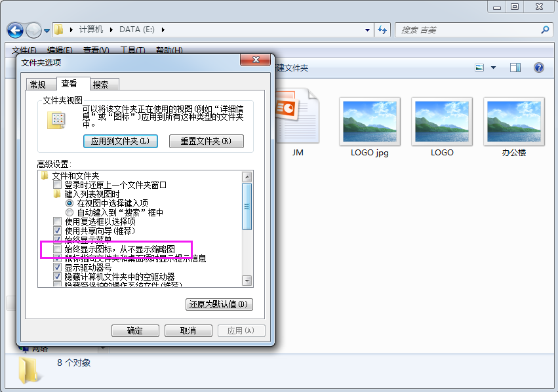Toggle 始终显示图标，从不显示缩略图 checkbox
Image resolution: width=558 pixels, height=392 pixels.
click(57, 248)
